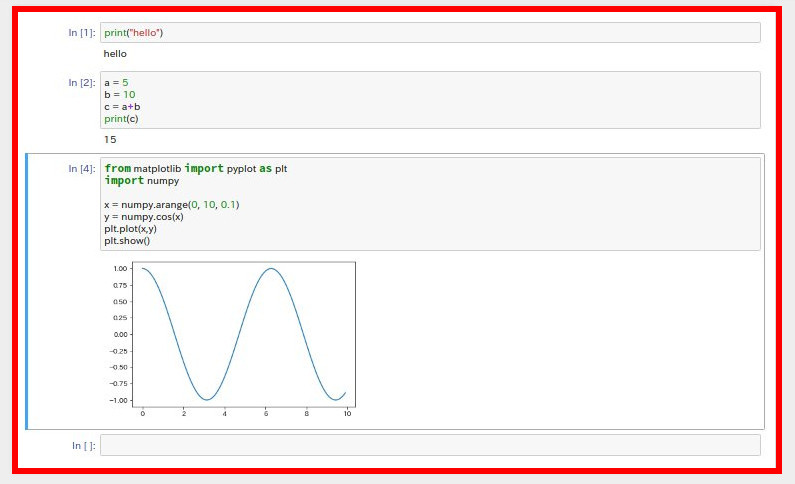The width and height of the screenshot is (795, 484).
Task: Click the "y = numpy.cos(x)" line
Action: [144, 217]
